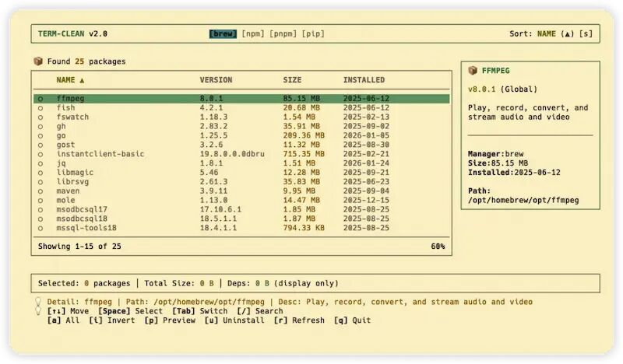Click the v8.0.1 (Global) version label

point(502,89)
